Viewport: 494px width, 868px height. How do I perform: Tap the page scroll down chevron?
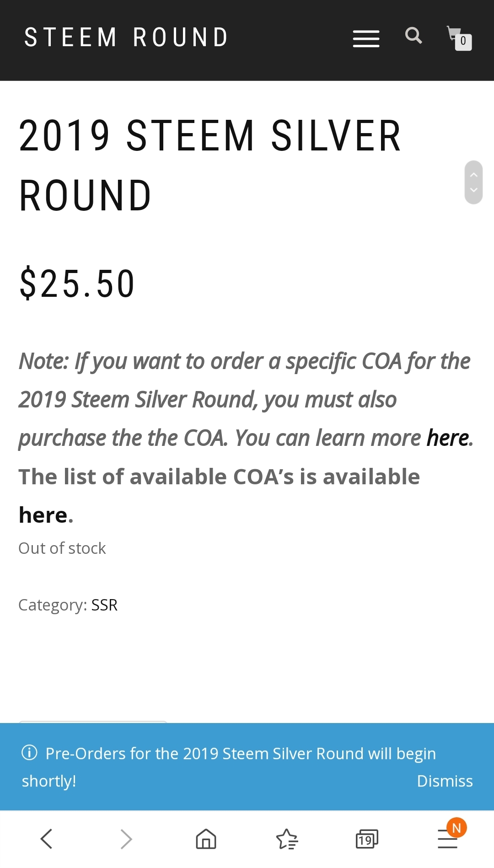point(474,190)
